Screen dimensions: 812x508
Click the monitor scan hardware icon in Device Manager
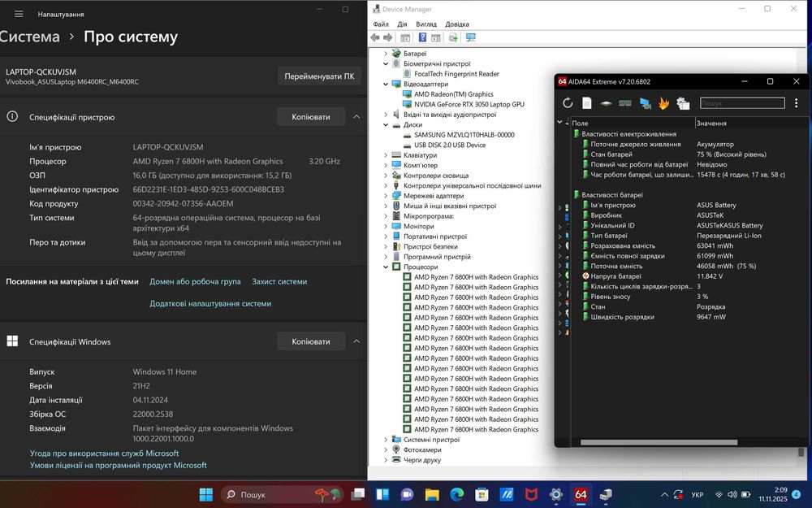pyautogui.click(x=471, y=37)
